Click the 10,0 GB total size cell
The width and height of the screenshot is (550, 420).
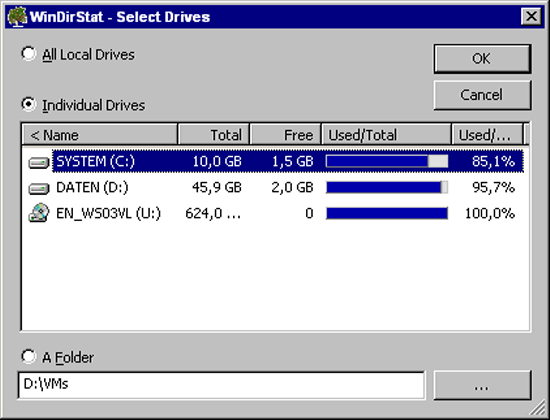coord(217,161)
